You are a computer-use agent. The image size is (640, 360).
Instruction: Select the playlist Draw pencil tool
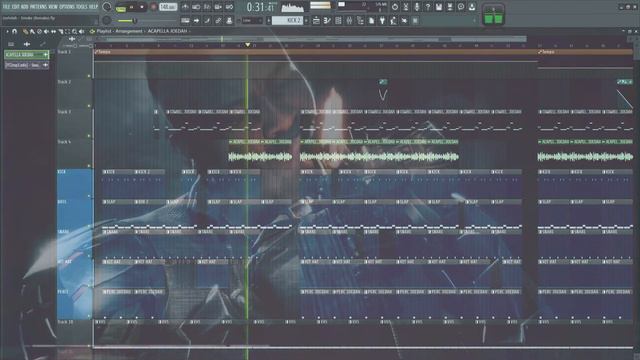25,31
